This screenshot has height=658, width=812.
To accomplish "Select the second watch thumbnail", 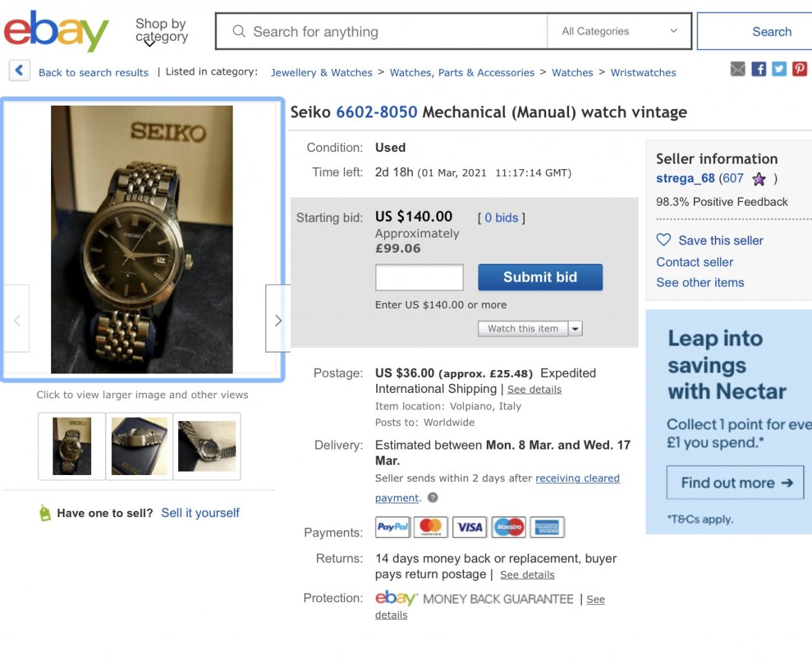I will coord(139,446).
